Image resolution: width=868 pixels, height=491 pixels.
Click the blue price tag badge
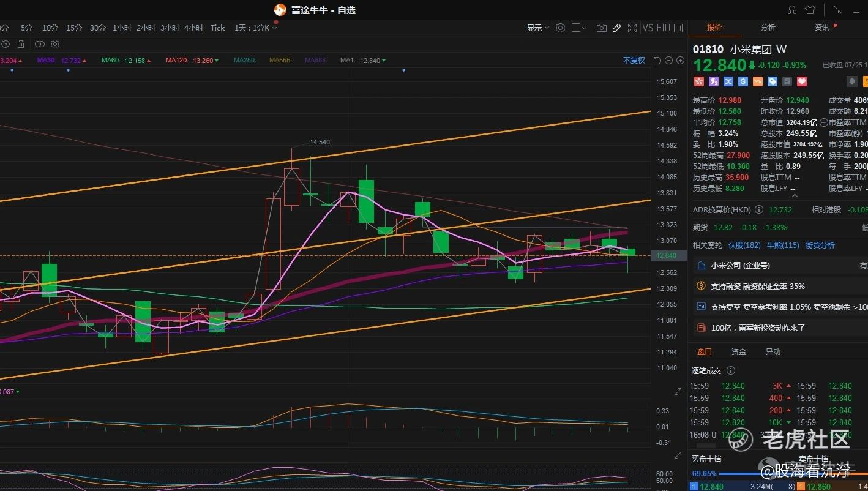pyautogui.click(x=773, y=81)
